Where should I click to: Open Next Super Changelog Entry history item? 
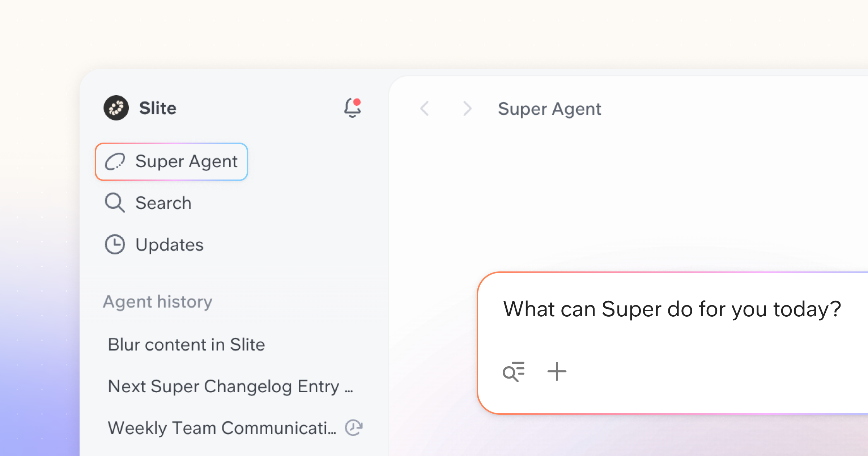pyautogui.click(x=230, y=387)
